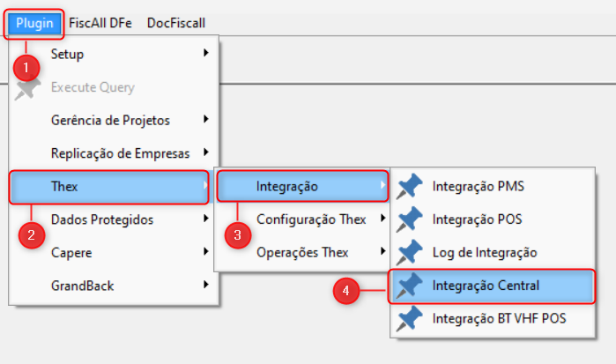Click the pin icon beside Integração BT VHF POS
Screen dimensions: 616x364
click(410, 317)
